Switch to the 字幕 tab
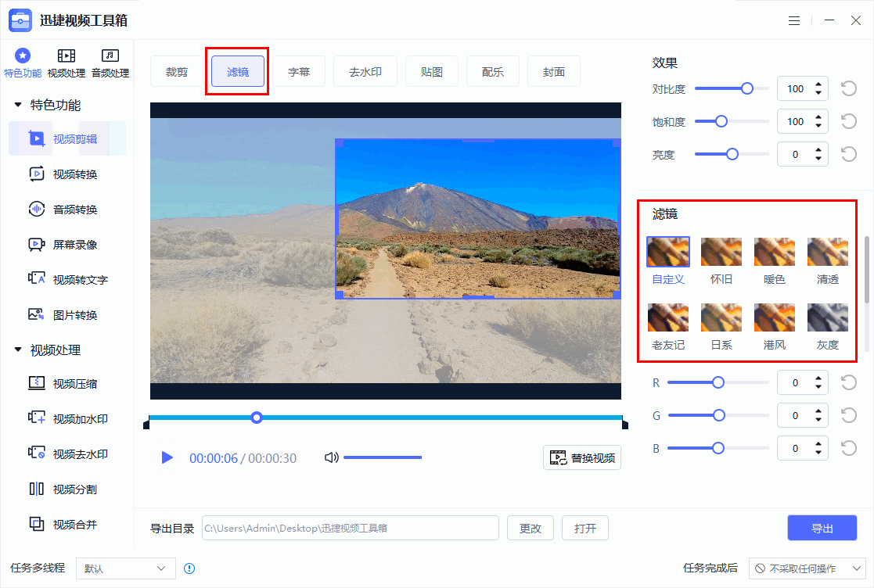This screenshot has width=874, height=588. [299, 71]
